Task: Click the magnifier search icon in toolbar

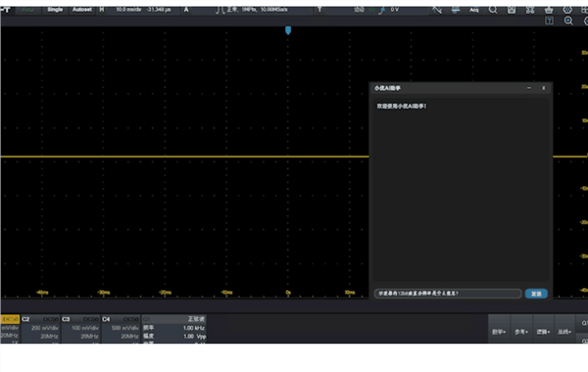Action: [x=493, y=10]
